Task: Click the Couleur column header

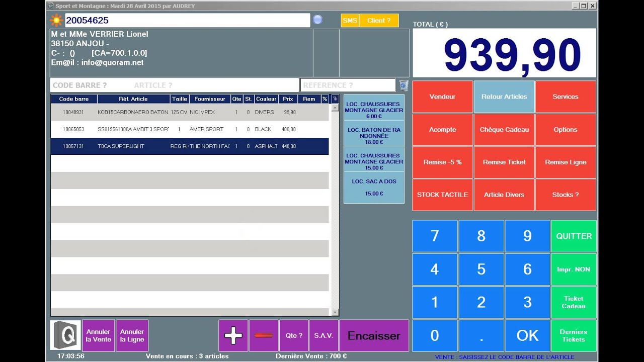Action: coord(266,99)
